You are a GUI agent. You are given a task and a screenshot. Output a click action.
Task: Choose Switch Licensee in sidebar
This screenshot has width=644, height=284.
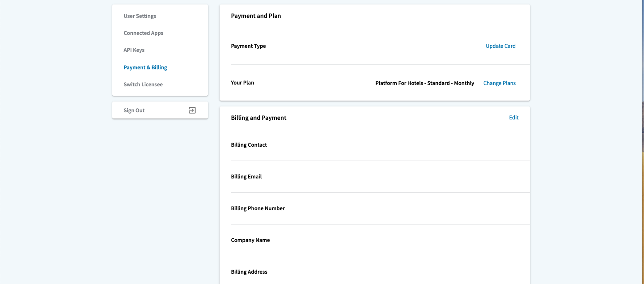(x=143, y=85)
